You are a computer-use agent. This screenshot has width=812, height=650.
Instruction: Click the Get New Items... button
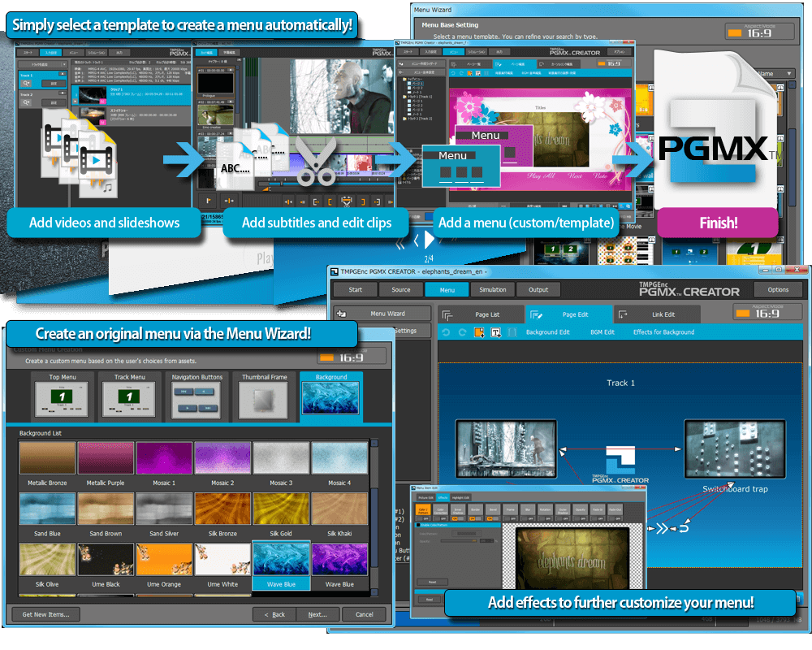tap(45, 614)
